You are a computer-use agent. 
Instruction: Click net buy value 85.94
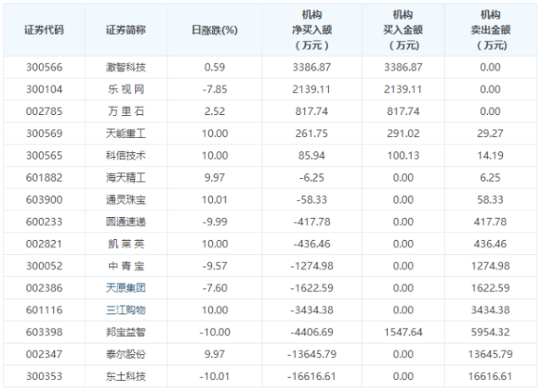pos(312,155)
